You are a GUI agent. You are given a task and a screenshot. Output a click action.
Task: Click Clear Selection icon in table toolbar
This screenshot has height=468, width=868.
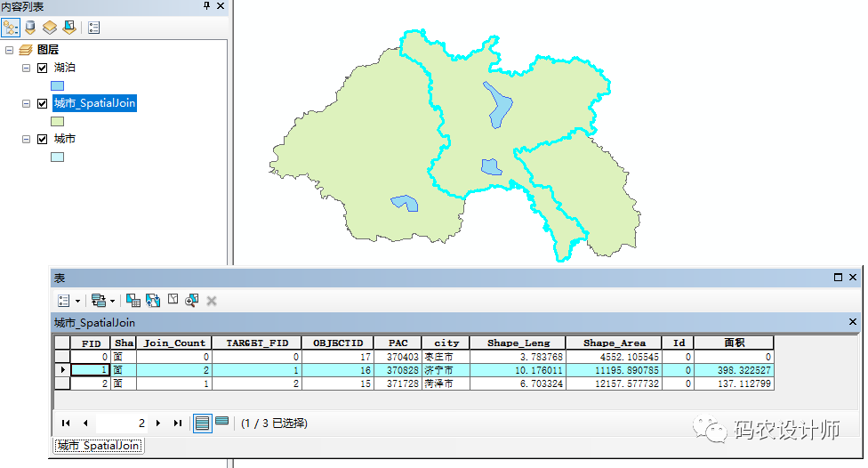coord(173,301)
